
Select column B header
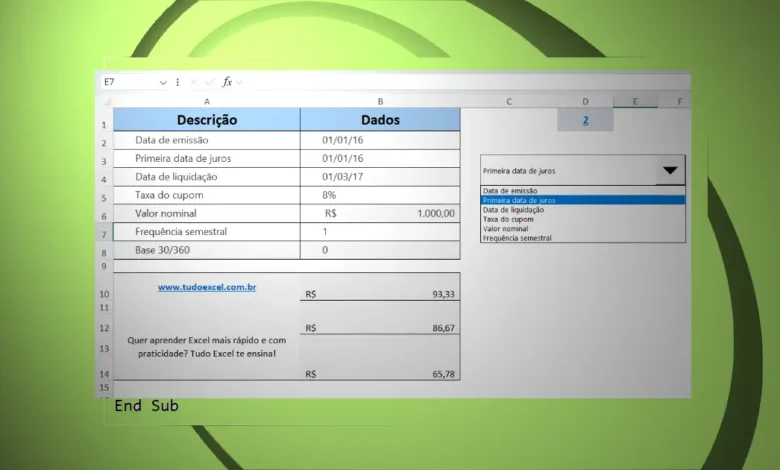(380, 101)
